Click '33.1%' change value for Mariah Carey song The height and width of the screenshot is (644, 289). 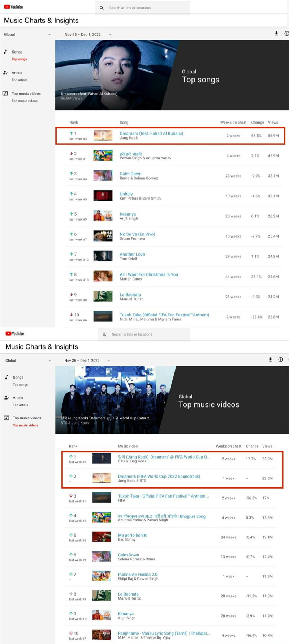pyautogui.click(x=256, y=277)
